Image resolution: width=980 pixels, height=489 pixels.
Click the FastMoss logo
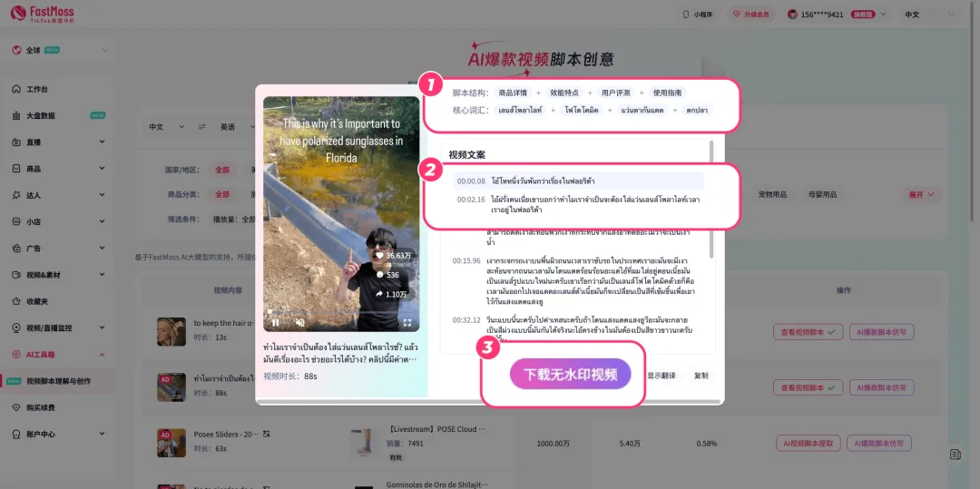43,13
